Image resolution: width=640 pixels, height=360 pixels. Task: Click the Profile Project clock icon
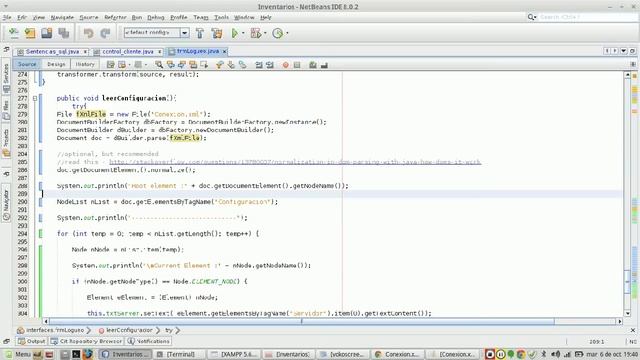tap(278, 33)
